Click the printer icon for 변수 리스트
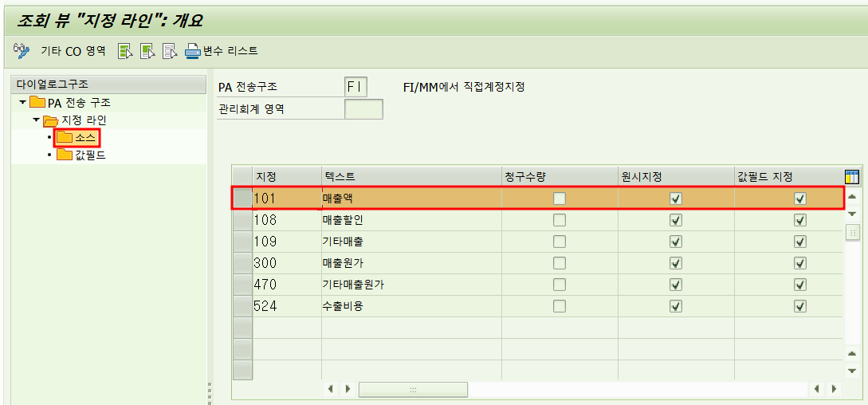This screenshot has width=868, height=405. (192, 52)
